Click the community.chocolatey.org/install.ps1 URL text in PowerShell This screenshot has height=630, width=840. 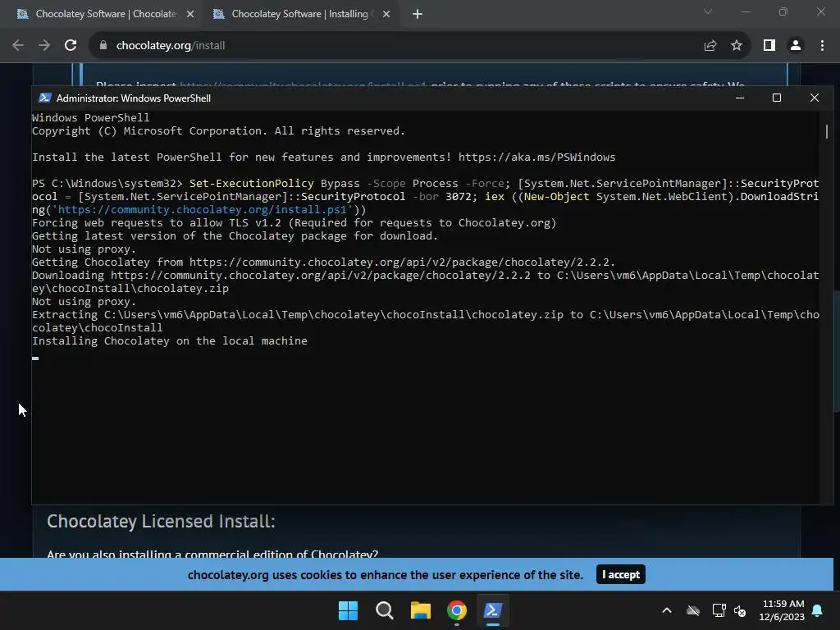pyautogui.click(x=204, y=209)
